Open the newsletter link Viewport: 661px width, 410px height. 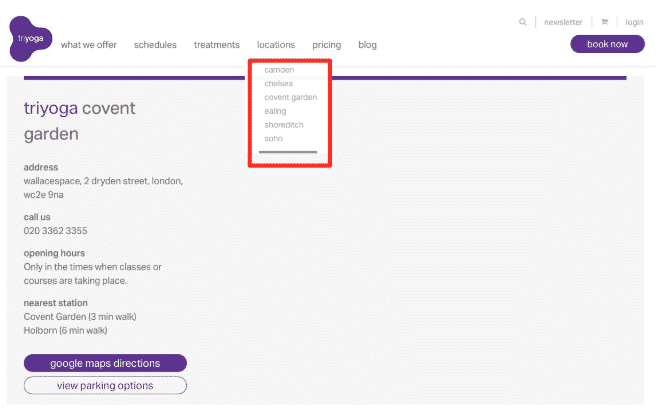coord(563,22)
